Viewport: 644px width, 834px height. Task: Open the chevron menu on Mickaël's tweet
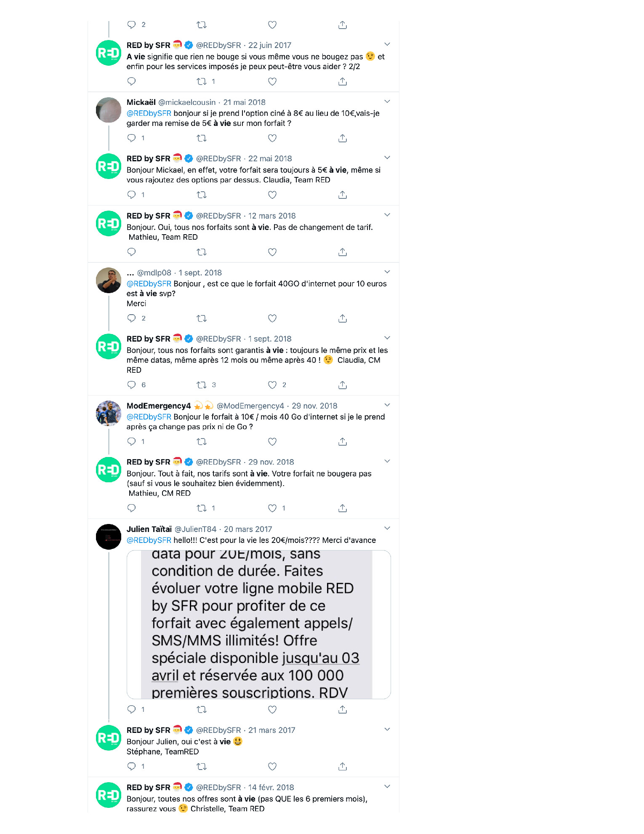pos(387,102)
